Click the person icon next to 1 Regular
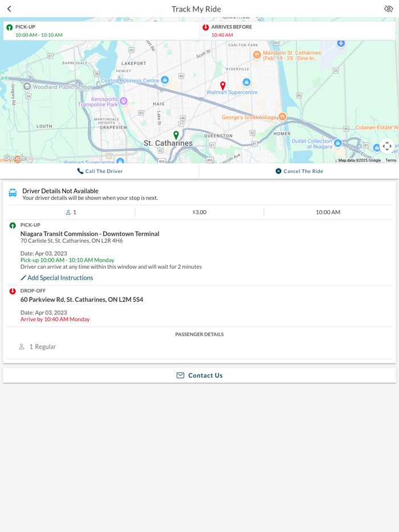399x532 pixels. (x=22, y=347)
